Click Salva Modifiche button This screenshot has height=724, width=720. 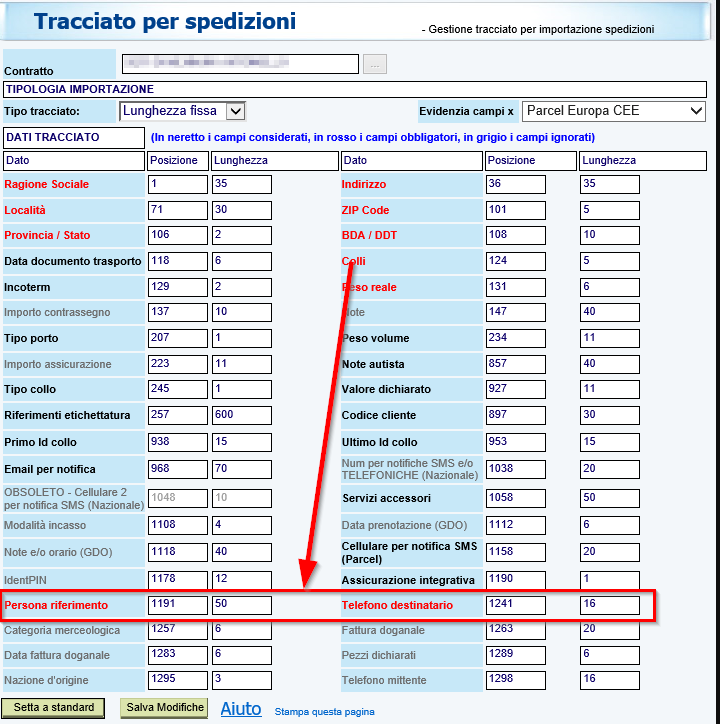(164, 707)
